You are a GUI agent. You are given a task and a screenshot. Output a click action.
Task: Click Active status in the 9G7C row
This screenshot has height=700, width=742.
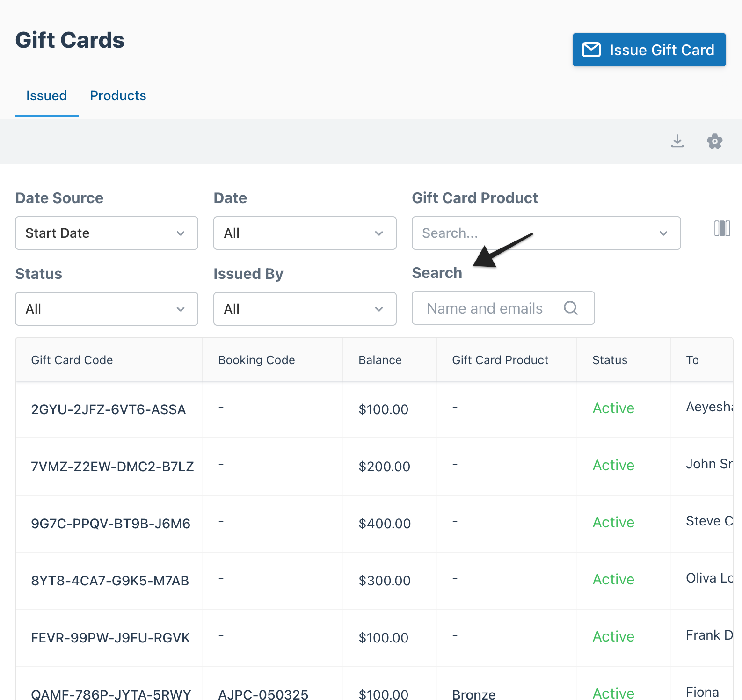coord(613,522)
